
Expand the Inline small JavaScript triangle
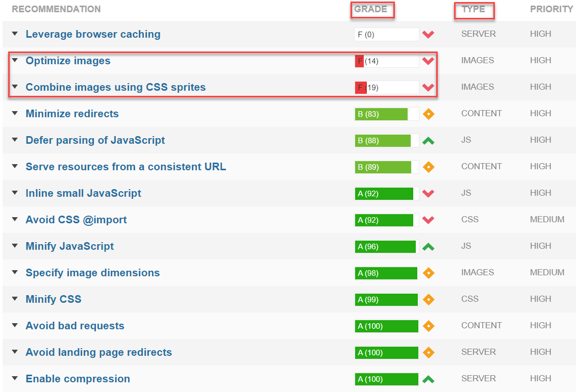pos(15,193)
